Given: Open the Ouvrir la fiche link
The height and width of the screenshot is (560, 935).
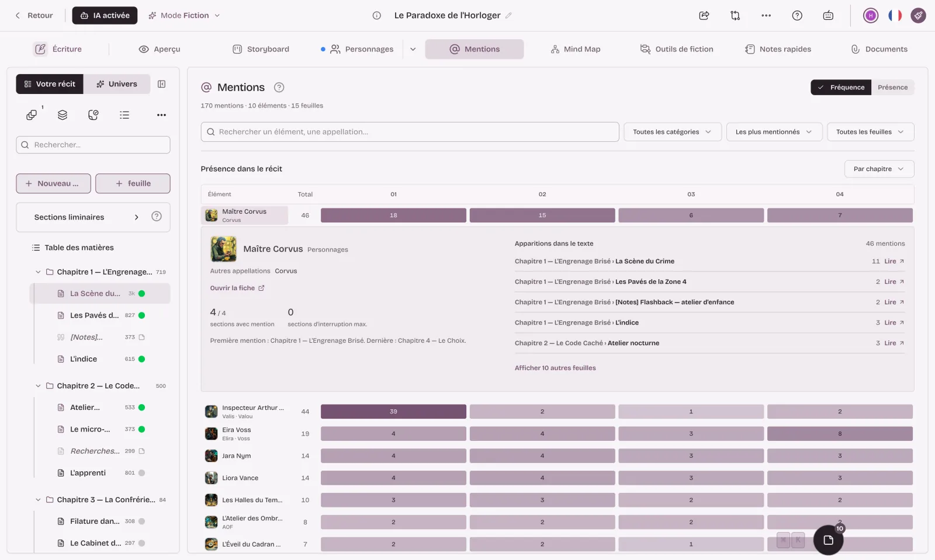Looking at the screenshot, I should coord(237,288).
